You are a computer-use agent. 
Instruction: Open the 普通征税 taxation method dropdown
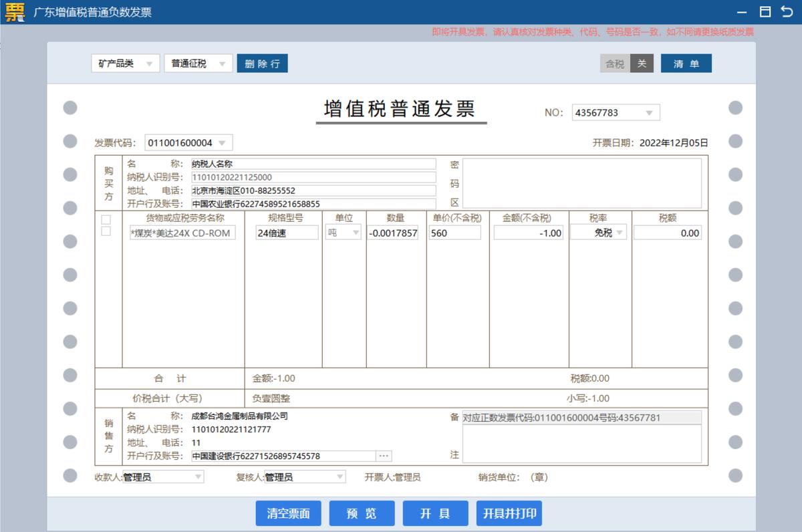(198, 62)
